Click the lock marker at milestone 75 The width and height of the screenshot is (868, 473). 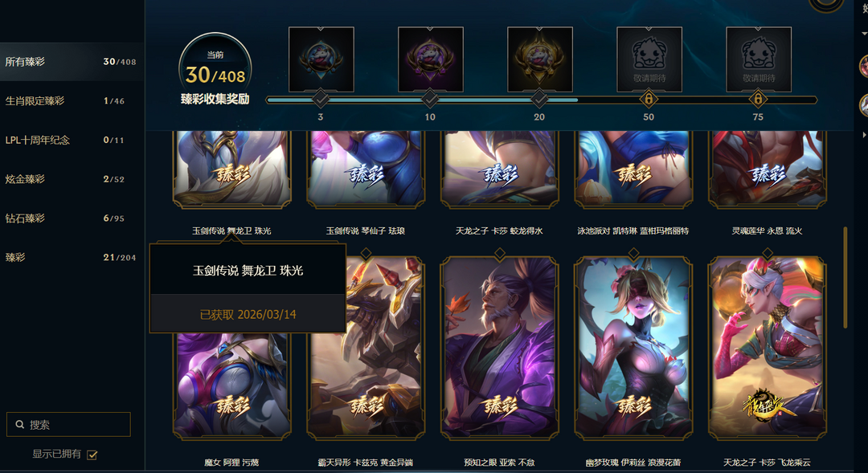coord(758,100)
